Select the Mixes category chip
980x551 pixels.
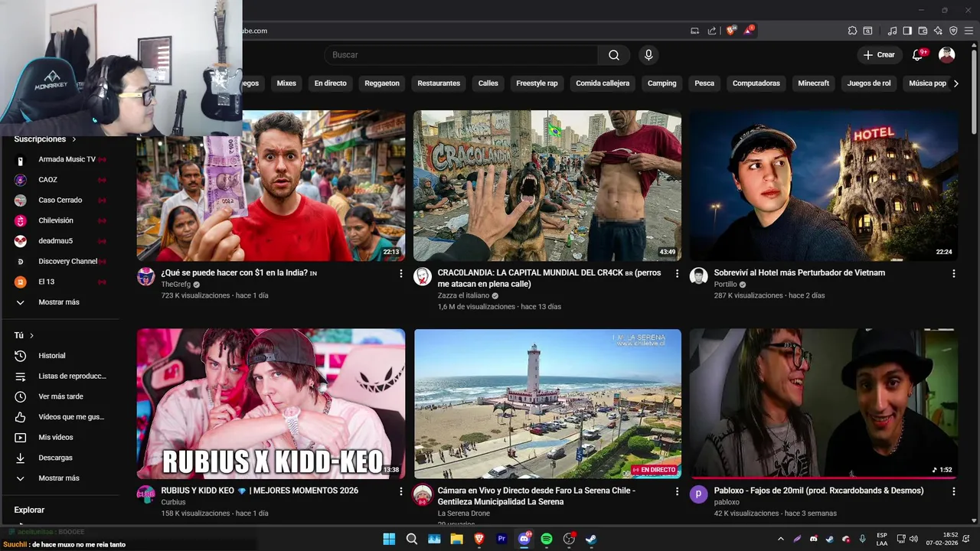[286, 83]
